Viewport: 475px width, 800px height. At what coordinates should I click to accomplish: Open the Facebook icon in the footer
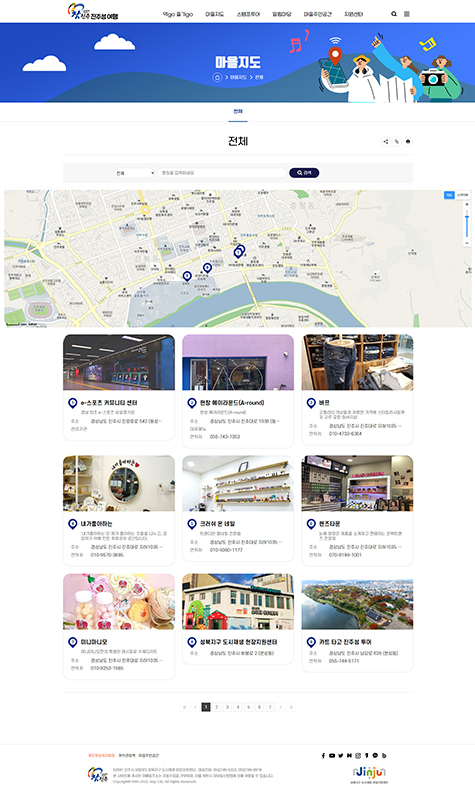323,756
